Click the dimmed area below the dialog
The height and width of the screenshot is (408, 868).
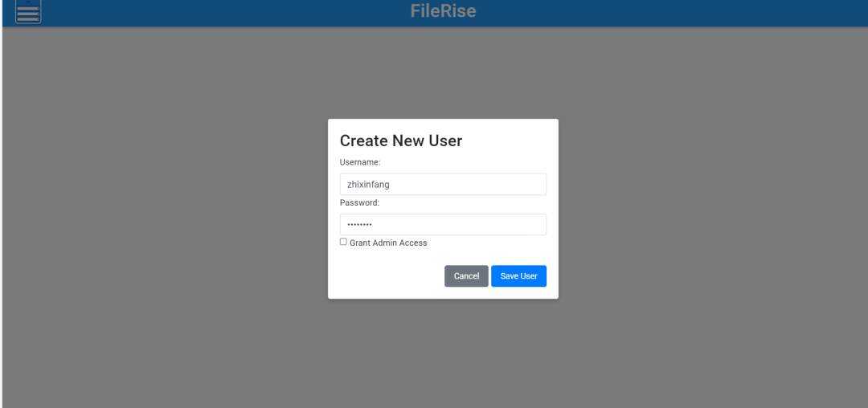(443, 353)
